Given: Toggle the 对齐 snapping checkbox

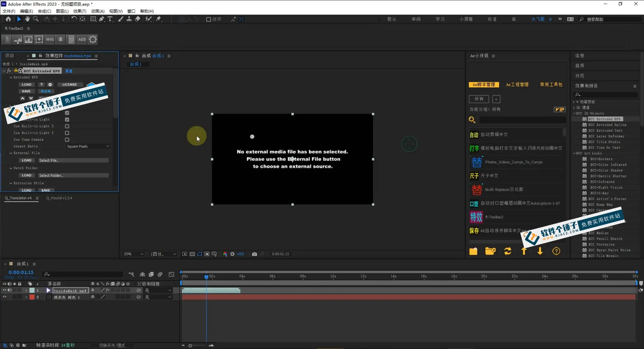Looking at the screenshot, I should (x=208, y=19).
